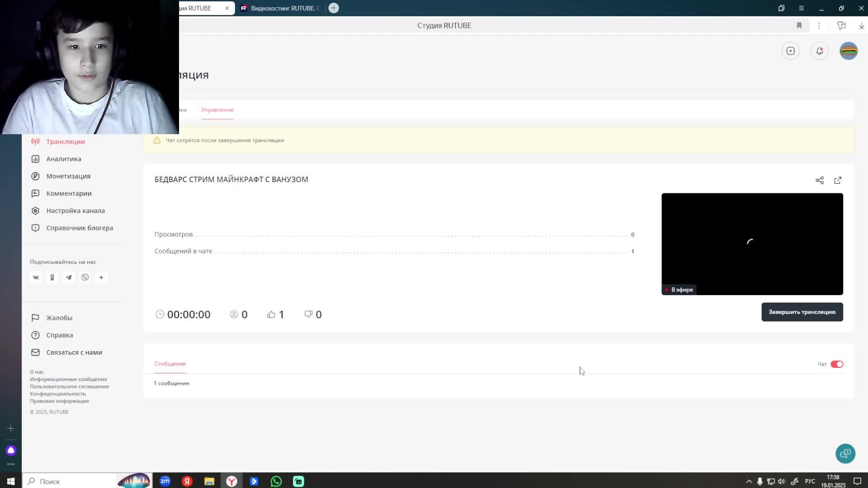Open the browser menu hamburger icon
Image resolution: width=868 pixels, height=488 pixels.
click(801, 8)
